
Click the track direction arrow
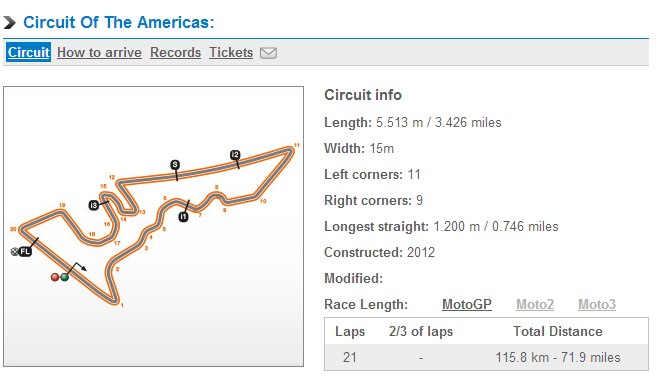pos(78,267)
